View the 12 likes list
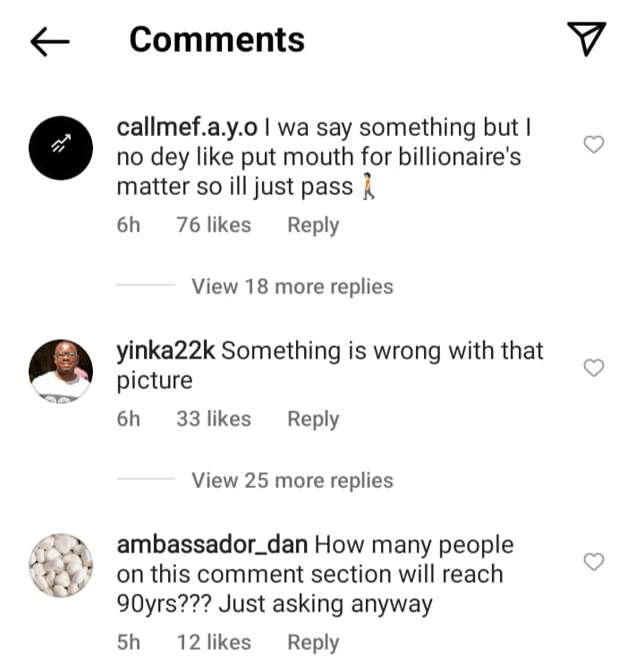Screen dimensions: 644x665 [x=214, y=642]
